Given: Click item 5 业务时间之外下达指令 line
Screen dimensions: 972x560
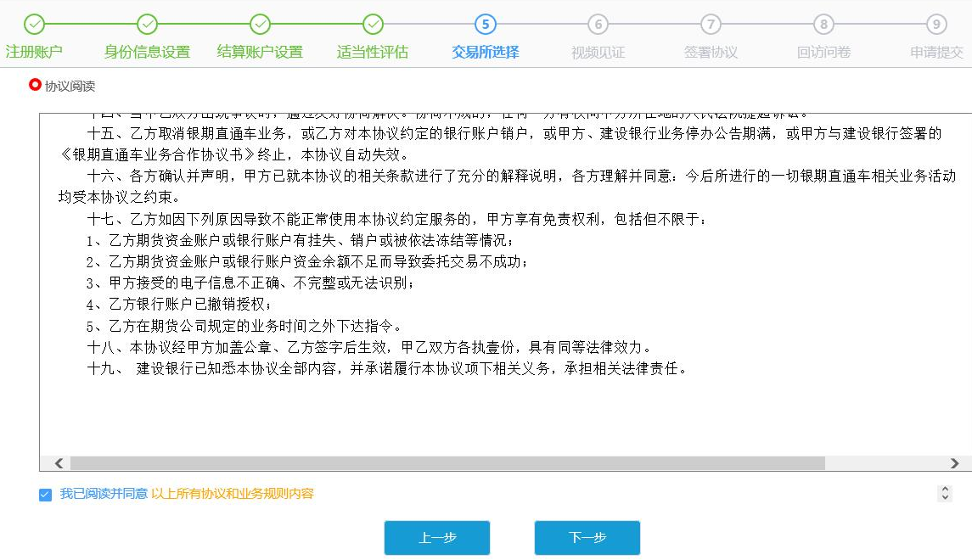Looking at the screenshot, I should [x=244, y=326].
